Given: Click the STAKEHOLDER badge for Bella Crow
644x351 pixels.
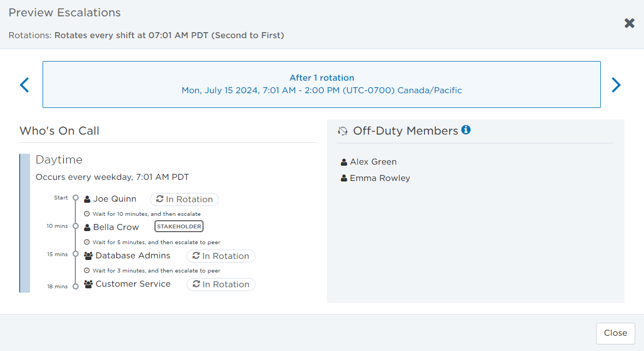Looking at the screenshot, I should pyautogui.click(x=179, y=226).
